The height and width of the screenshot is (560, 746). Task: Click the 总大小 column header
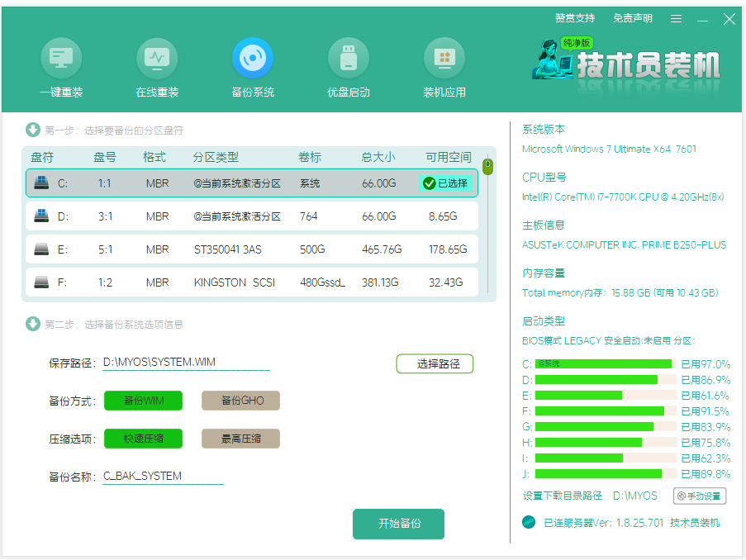[x=378, y=157]
